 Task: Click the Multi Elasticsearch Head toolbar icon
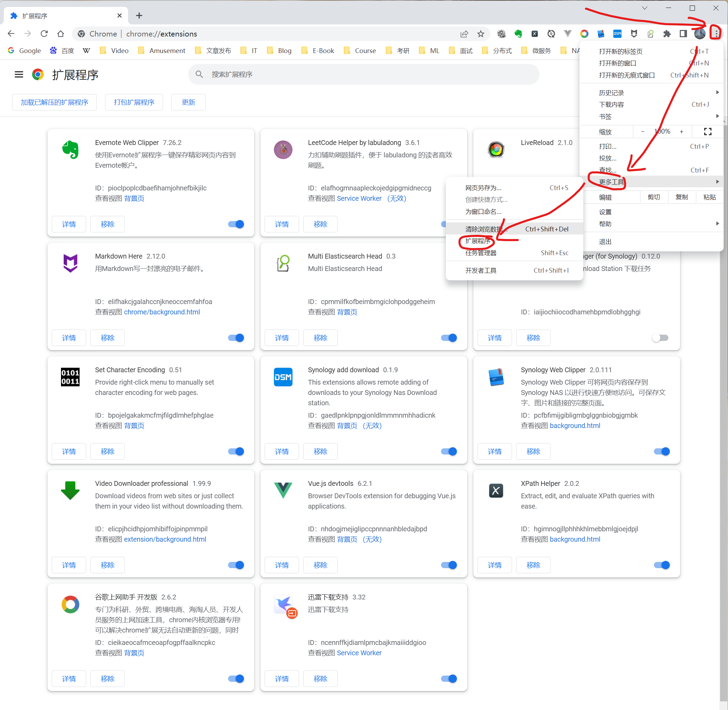[x=650, y=34]
